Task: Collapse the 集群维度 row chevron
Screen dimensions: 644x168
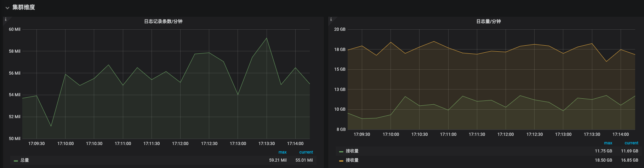Action: coord(7,7)
